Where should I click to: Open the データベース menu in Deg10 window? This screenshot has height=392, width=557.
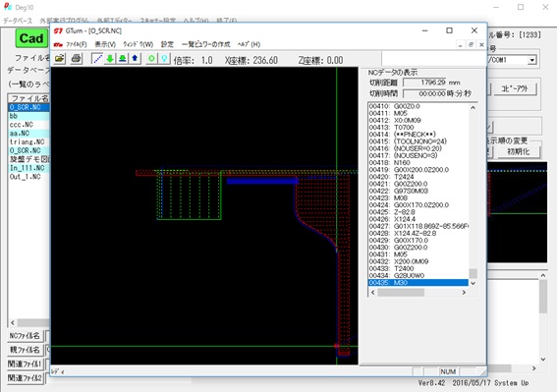pyautogui.click(x=18, y=21)
